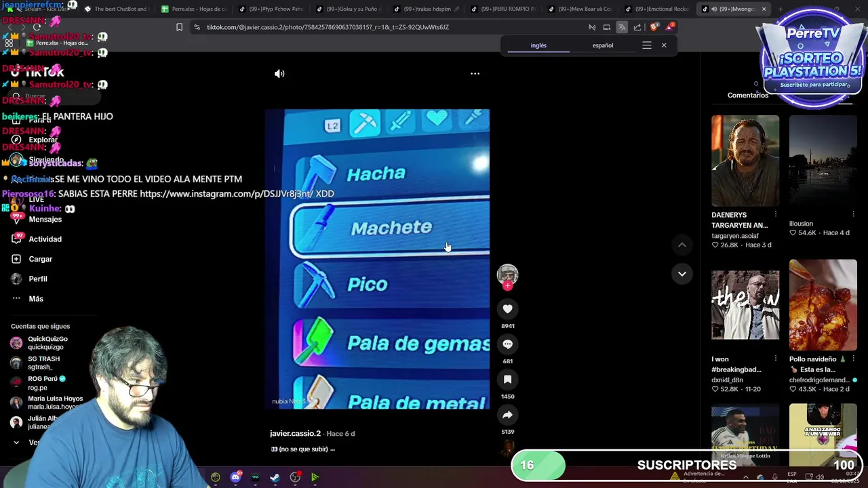
Task: Open 'I won #breakingbad' video thumbnail
Action: coord(745,305)
